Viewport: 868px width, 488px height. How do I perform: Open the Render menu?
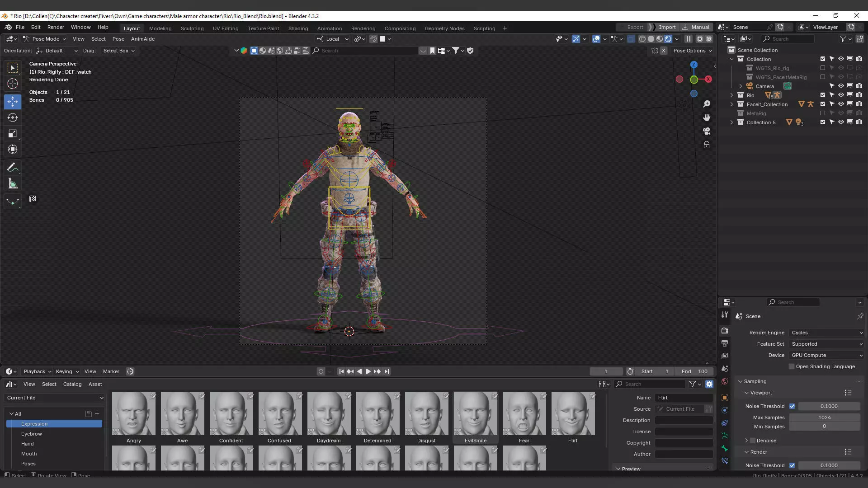56,27
